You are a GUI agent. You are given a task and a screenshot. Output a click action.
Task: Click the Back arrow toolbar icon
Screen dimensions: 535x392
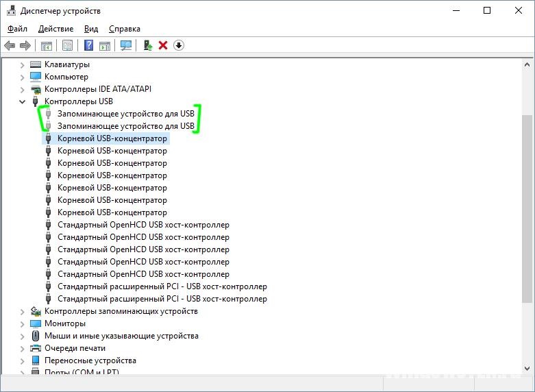click(10, 45)
